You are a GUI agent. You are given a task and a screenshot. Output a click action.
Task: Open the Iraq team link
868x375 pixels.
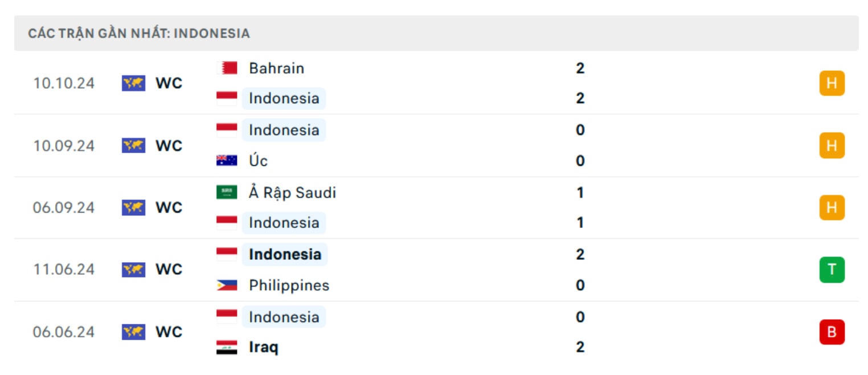264,347
